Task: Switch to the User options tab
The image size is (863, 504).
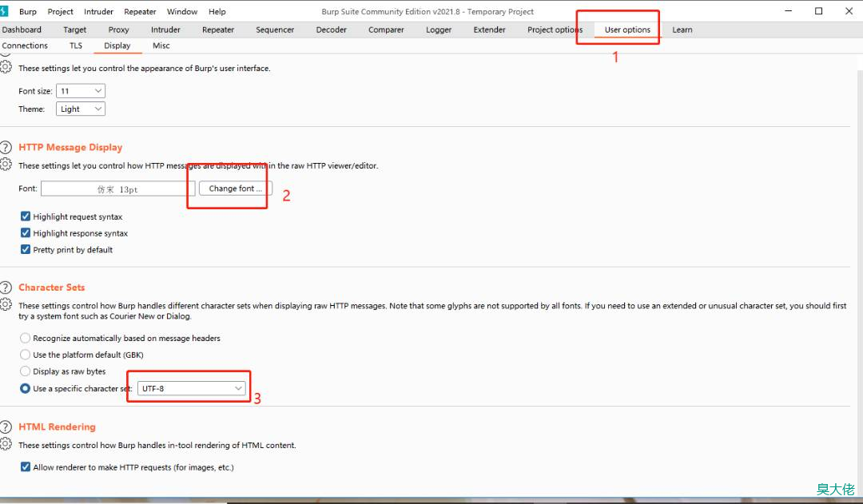Action: pyautogui.click(x=627, y=30)
